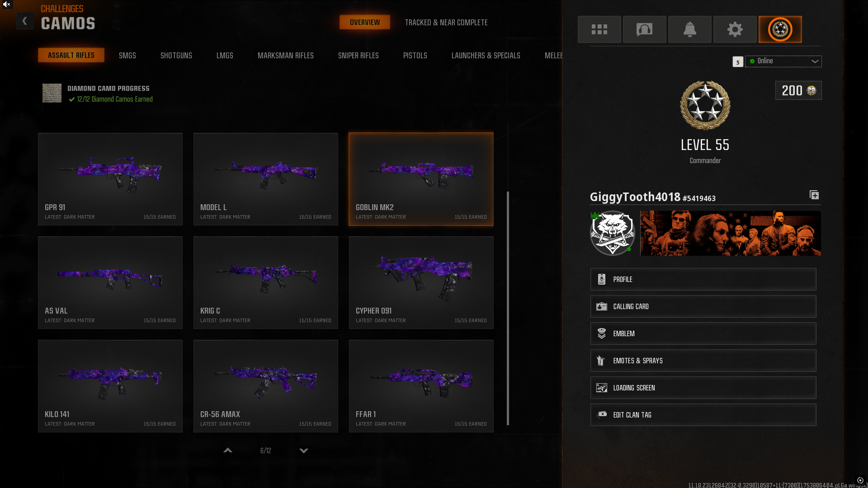Screen dimensions: 868x488
Task: Go to previous page with up chevron
Action: (x=228, y=450)
